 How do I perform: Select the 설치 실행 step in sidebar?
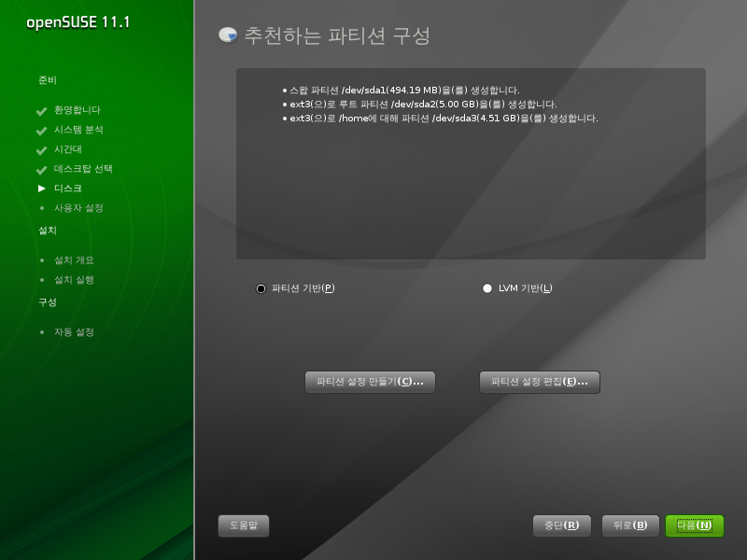point(74,280)
